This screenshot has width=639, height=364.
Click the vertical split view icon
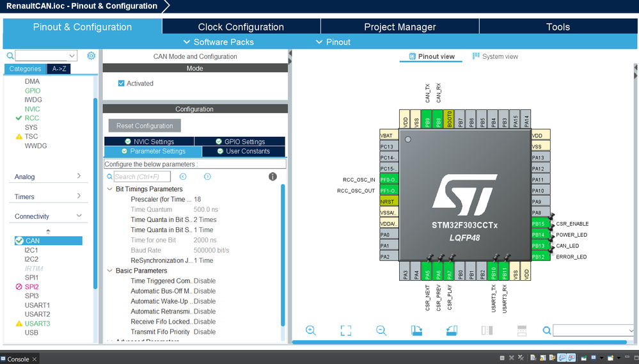[487, 331]
